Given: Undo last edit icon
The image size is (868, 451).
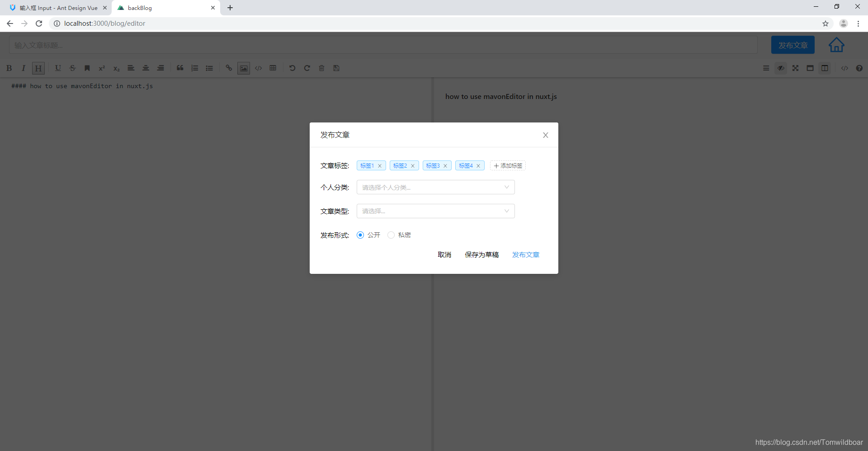Looking at the screenshot, I should (292, 68).
